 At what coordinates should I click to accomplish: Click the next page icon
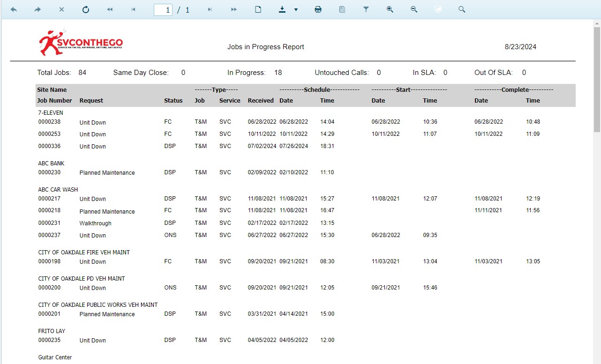pos(210,9)
